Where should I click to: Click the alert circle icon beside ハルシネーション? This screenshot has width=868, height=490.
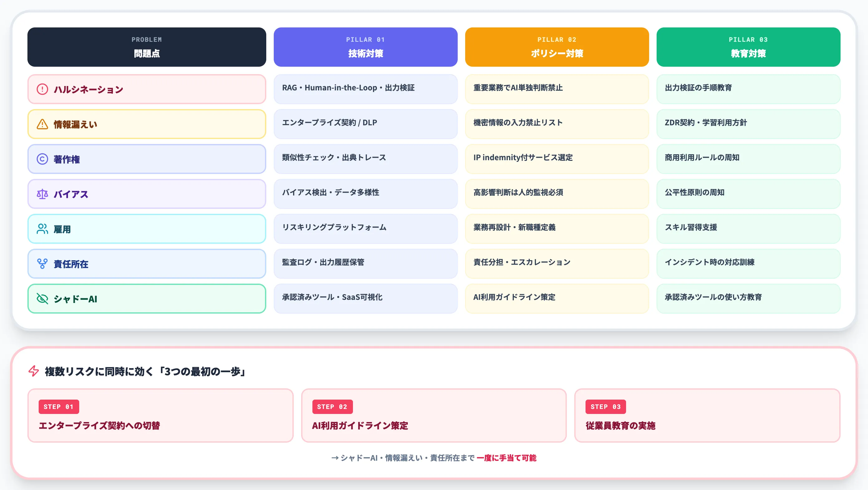click(42, 89)
